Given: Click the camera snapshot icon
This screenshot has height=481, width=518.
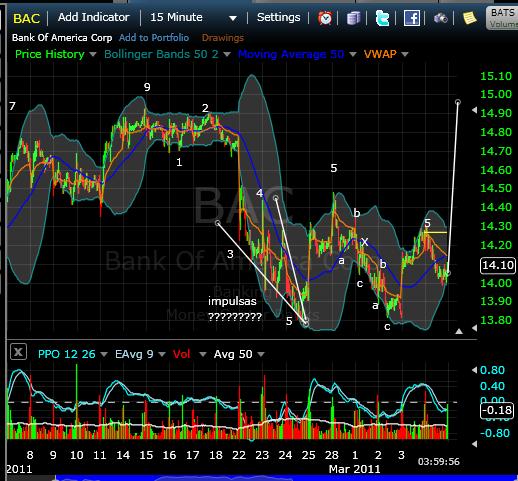Looking at the screenshot, I should pyautogui.click(x=440, y=18).
